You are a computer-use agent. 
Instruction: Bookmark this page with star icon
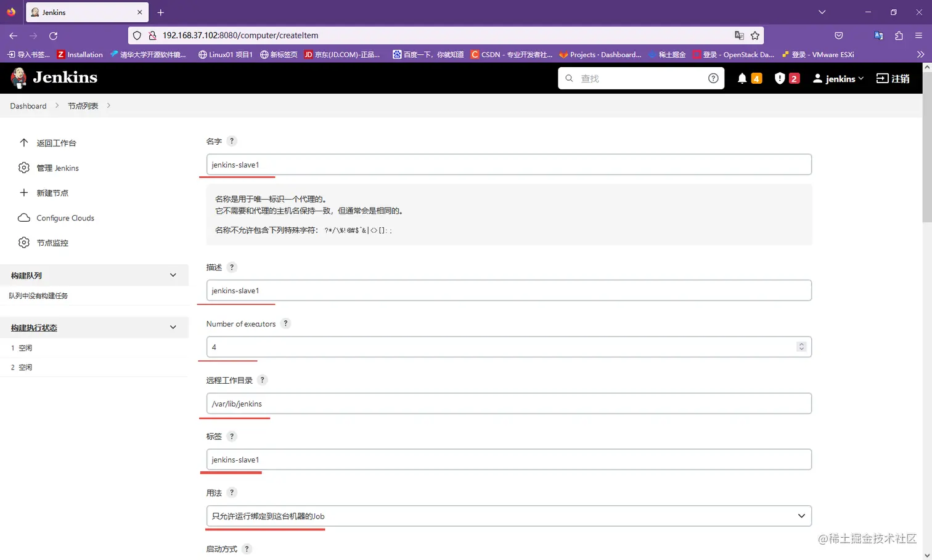tap(755, 36)
